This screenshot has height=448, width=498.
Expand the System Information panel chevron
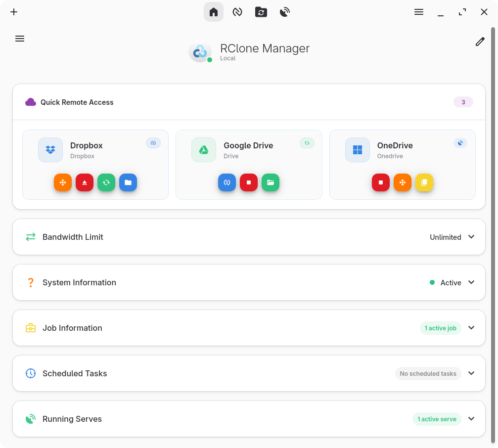click(471, 282)
